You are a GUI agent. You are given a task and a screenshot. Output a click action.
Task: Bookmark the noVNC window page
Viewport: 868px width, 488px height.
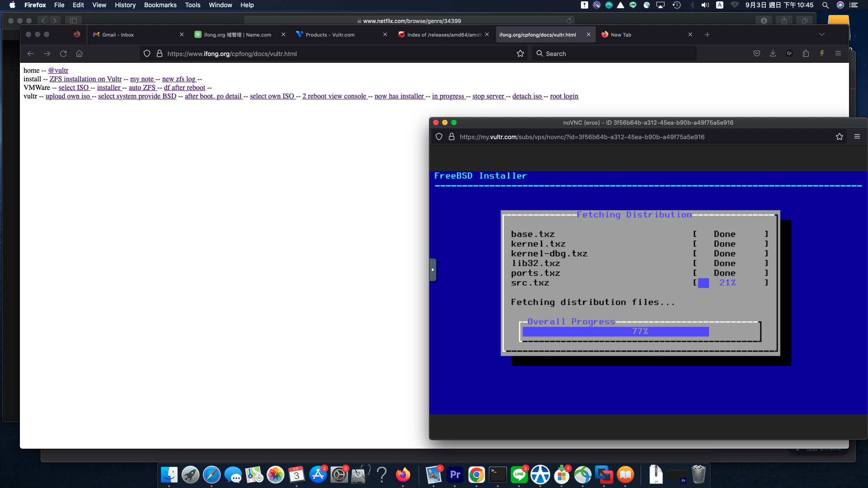840,137
